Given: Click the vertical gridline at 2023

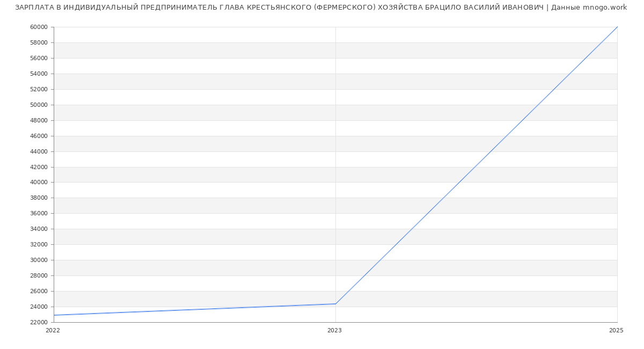Looking at the screenshot, I should pyautogui.click(x=335, y=161).
